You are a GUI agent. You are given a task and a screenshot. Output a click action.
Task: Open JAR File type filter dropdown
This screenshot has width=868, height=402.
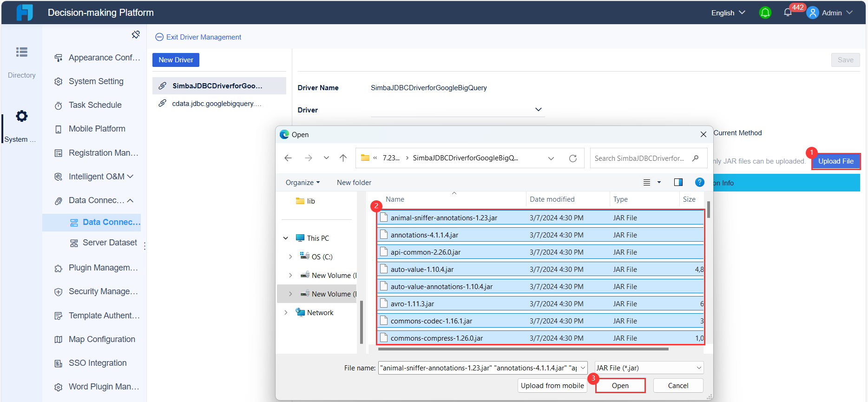click(649, 368)
